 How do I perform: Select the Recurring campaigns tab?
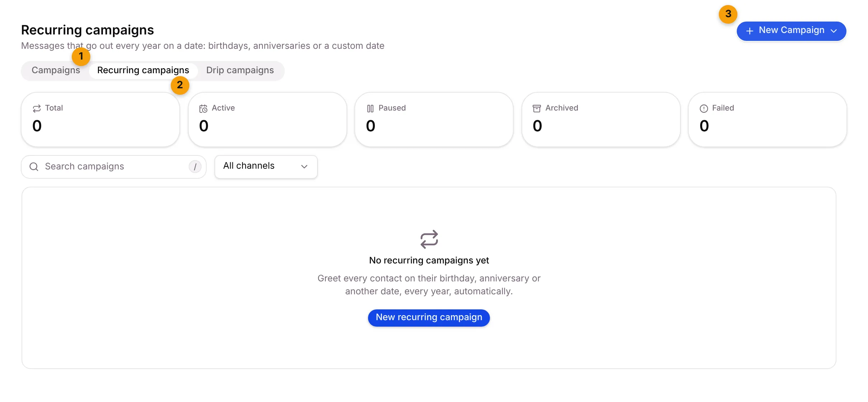pos(143,70)
